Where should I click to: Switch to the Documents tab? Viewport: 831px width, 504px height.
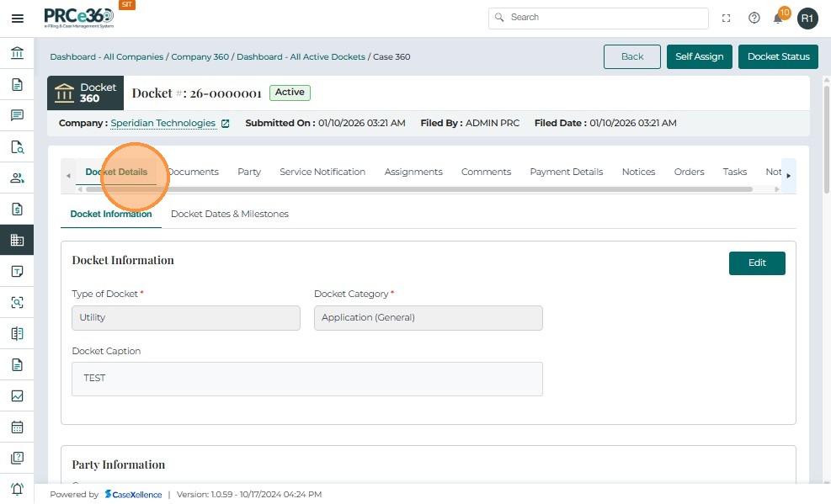coord(194,172)
